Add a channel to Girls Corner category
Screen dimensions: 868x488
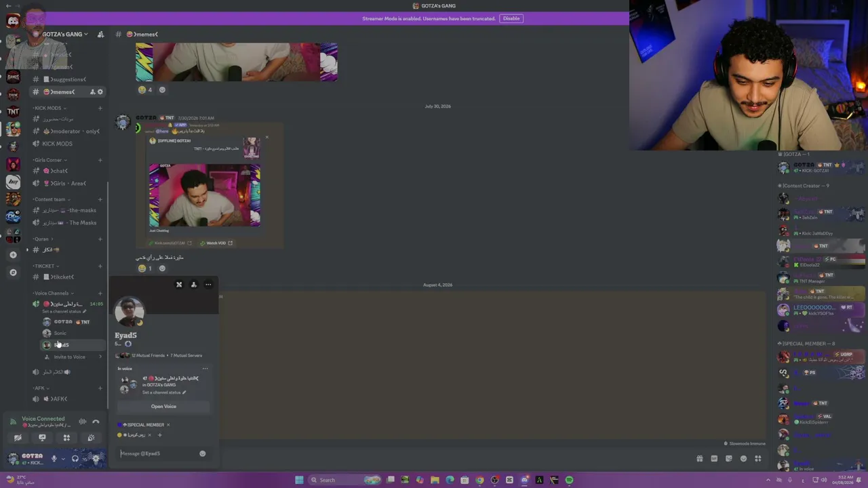point(100,160)
